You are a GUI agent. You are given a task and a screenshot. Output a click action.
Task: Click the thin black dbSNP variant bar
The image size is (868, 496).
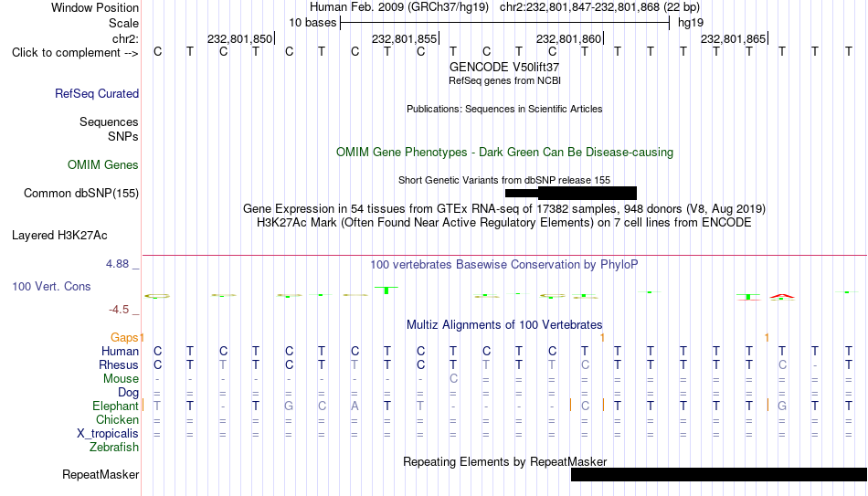click(x=522, y=194)
